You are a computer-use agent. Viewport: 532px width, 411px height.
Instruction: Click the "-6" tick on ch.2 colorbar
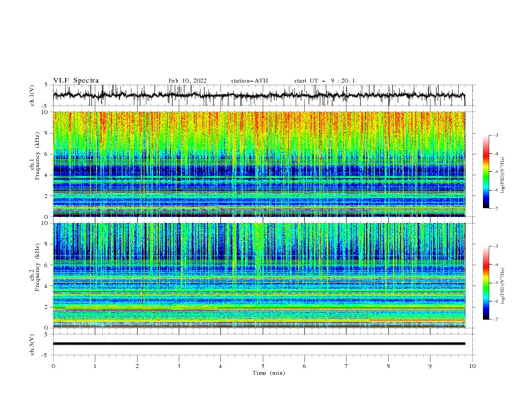pyautogui.click(x=496, y=301)
